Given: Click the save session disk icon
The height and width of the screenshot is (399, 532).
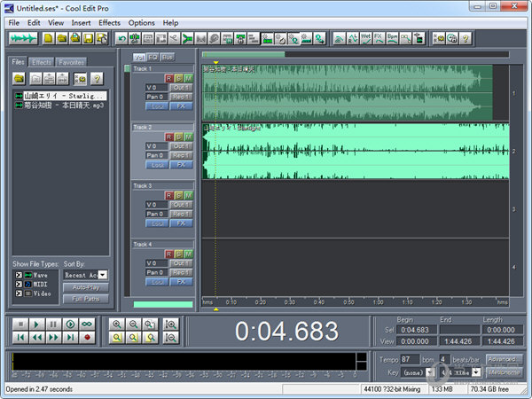Looking at the screenshot, I should tap(88, 38).
